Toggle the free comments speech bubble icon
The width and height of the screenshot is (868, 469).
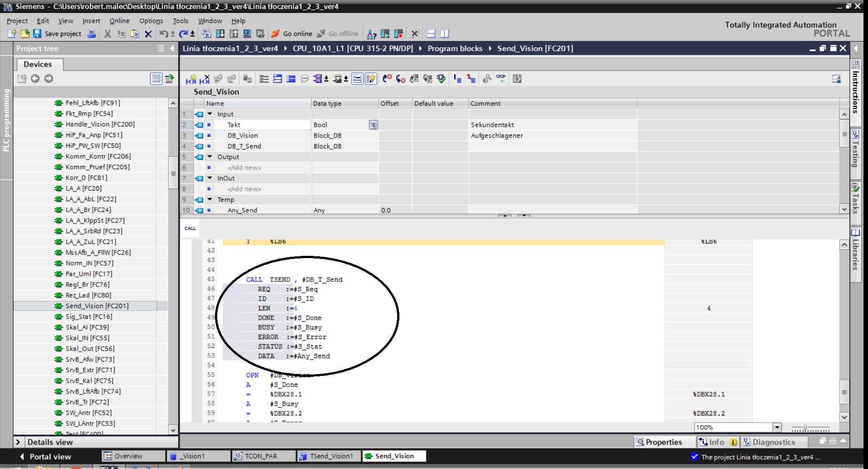coord(304,79)
